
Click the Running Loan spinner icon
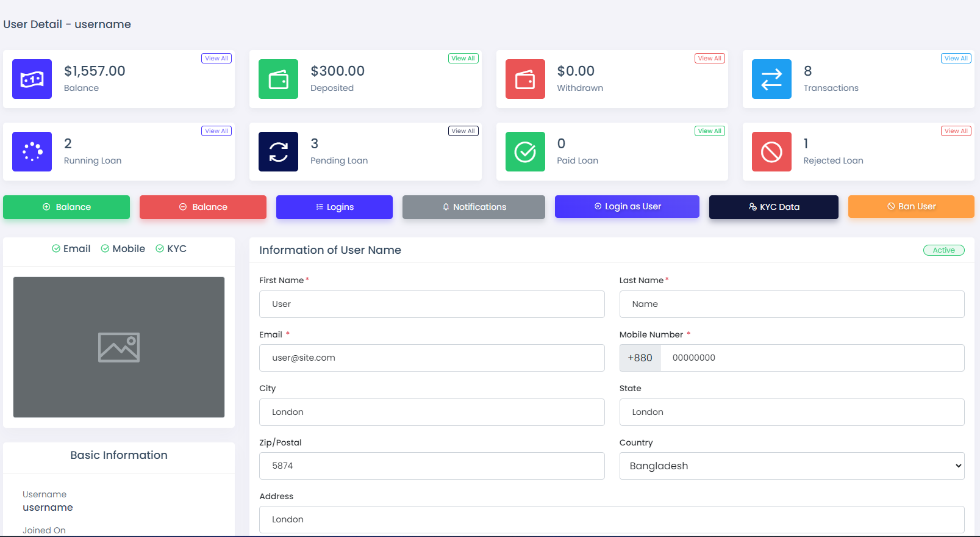click(x=32, y=152)
